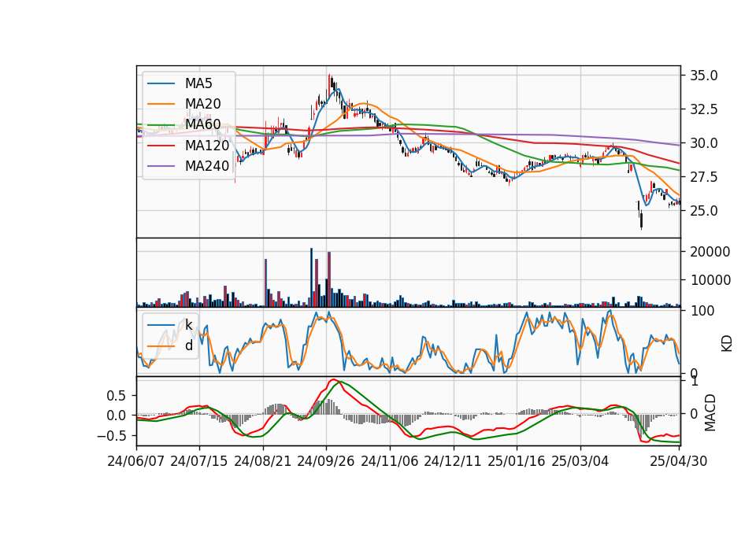Click the 24/07/15 date axis label
This screenshot has height=543, width=756.
coord(199,461)
